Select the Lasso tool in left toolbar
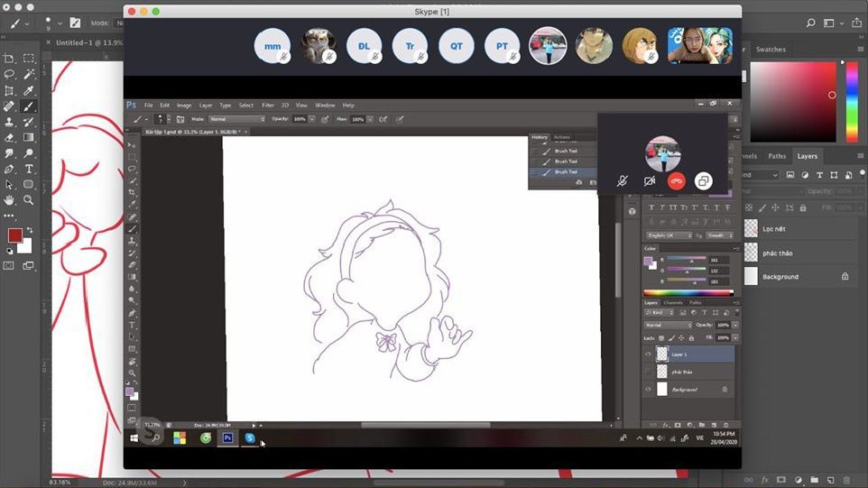This screenshot has width=868, height=488. (x=10, y=75)
